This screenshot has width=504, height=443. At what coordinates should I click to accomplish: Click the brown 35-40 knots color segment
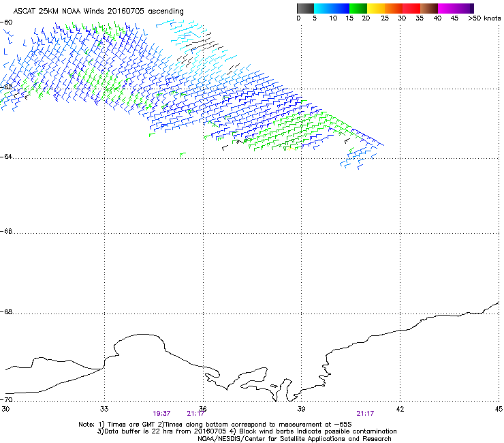coord(429,8)
